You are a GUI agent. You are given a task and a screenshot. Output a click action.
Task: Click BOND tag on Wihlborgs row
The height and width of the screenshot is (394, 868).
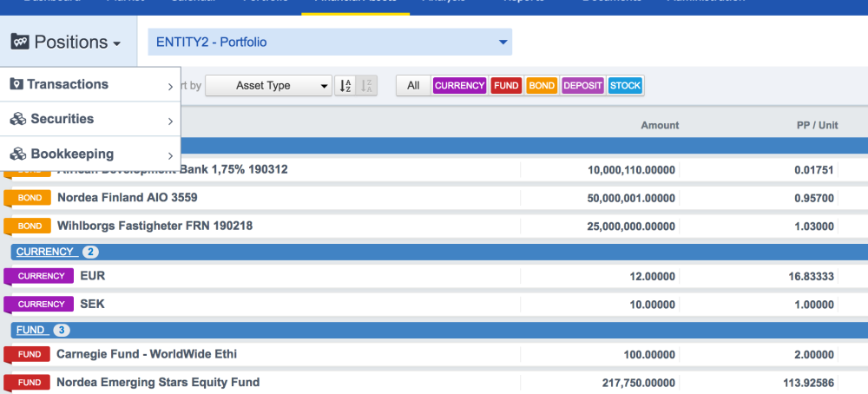27,227
